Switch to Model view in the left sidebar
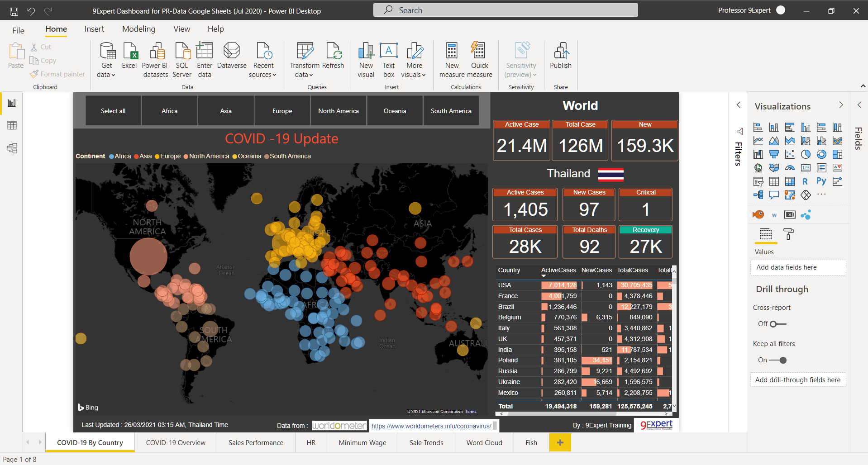The height and width of the screenshot is (465, 868). pyautogui.click(x=12, y=148)
